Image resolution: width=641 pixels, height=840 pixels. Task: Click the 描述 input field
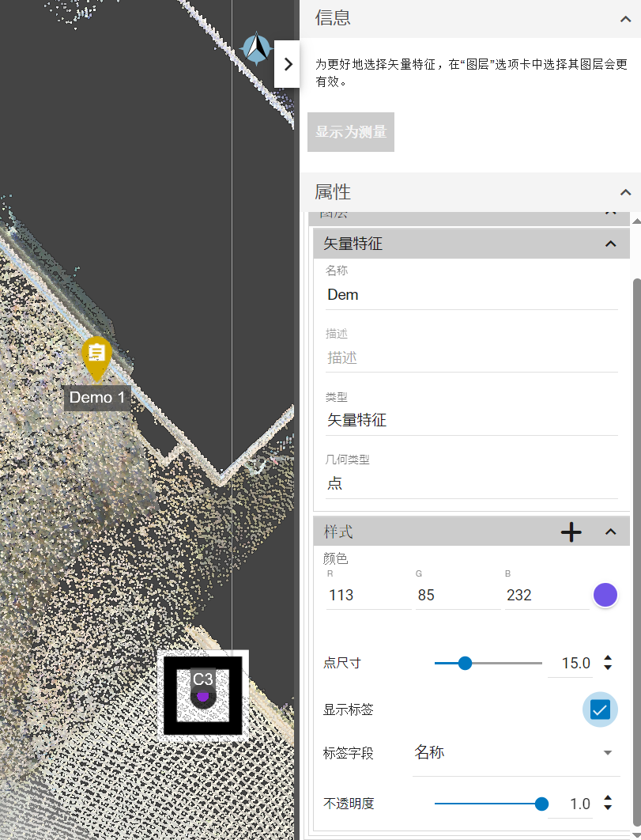coord(471,358)
